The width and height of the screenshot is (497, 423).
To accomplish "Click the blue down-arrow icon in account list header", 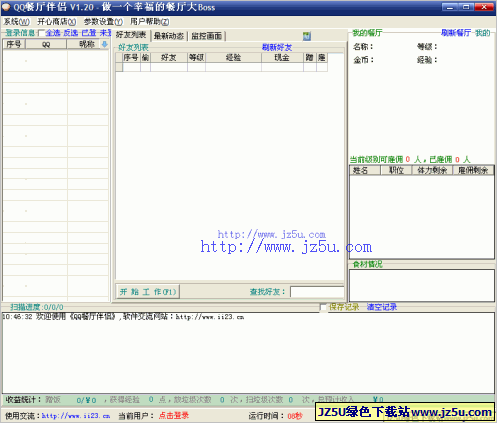I will point(105,44).
